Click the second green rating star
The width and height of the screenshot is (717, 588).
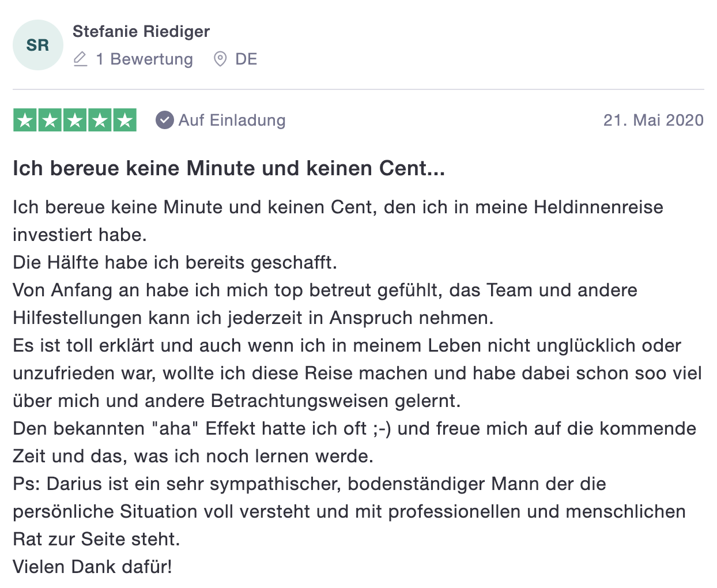(x=50, y=120)
